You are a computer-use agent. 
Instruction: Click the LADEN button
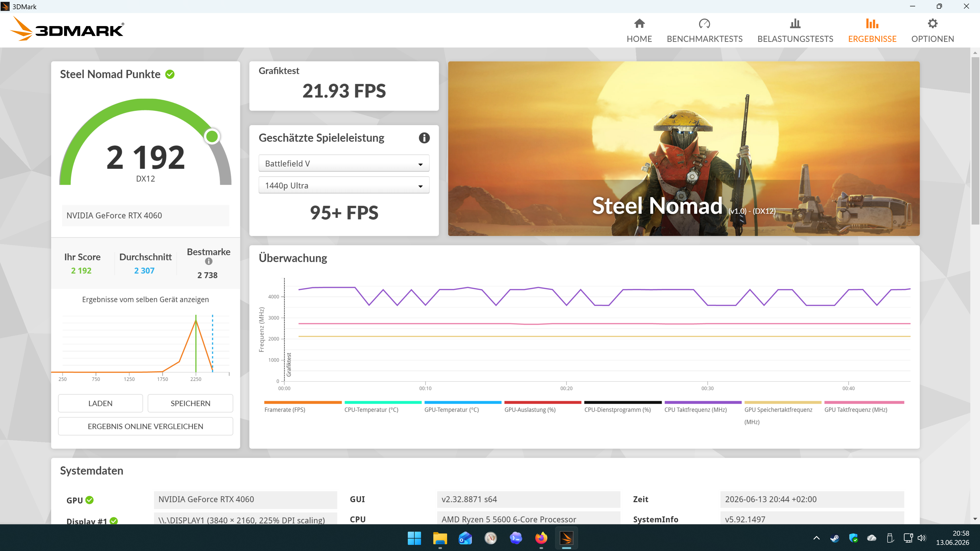coord(100,403)
